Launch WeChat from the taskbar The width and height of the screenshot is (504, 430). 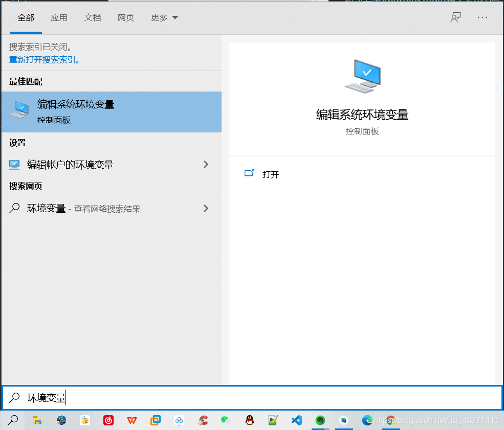click(226, 420)
